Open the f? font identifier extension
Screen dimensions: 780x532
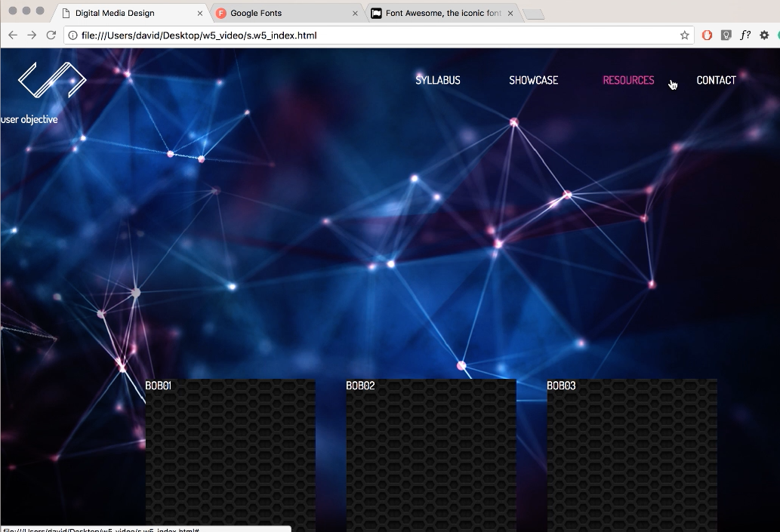click(x=745, y=35)
